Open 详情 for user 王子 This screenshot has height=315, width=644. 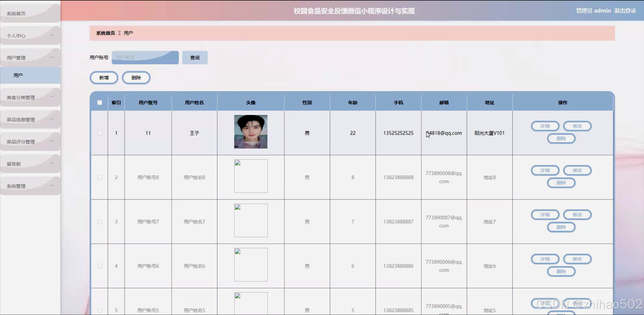pyautogui.click(x=545, y=126)
